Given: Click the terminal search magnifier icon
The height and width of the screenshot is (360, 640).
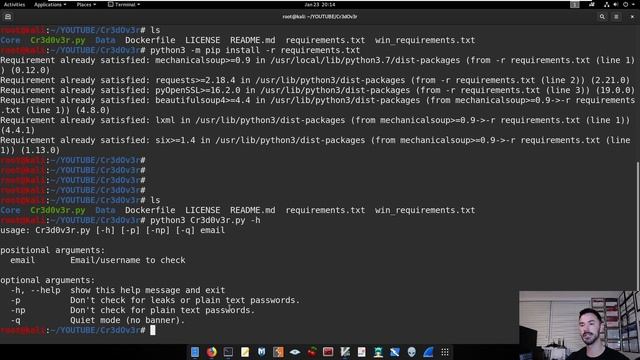Looking at the screenshot, I should tap(602, 17).
